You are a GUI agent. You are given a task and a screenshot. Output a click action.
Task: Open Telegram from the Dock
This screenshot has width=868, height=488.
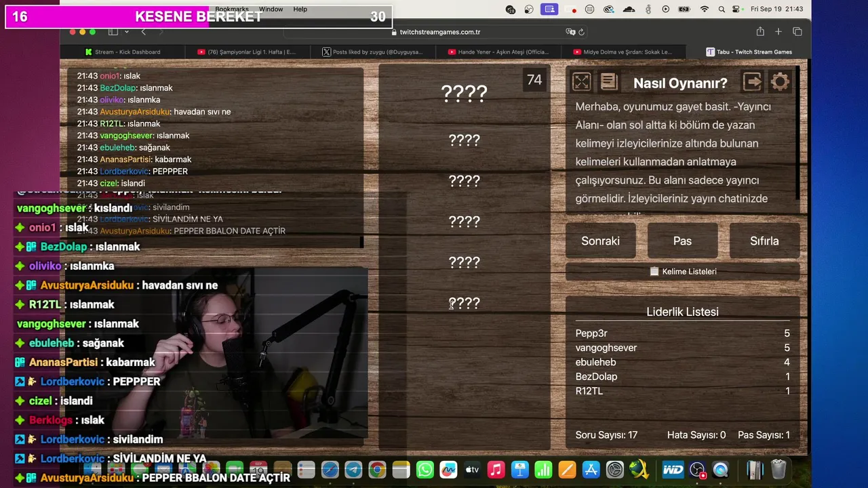353,469
